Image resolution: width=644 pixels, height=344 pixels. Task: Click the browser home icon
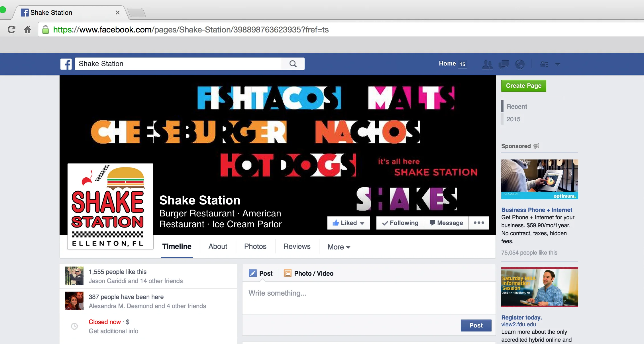pyautogui.click(x=27, y=30)
